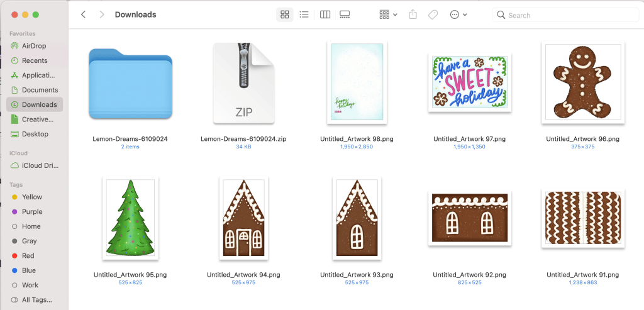Switch to gallery view
This screenshot has height=310, width=644.
tap(345, 15)
